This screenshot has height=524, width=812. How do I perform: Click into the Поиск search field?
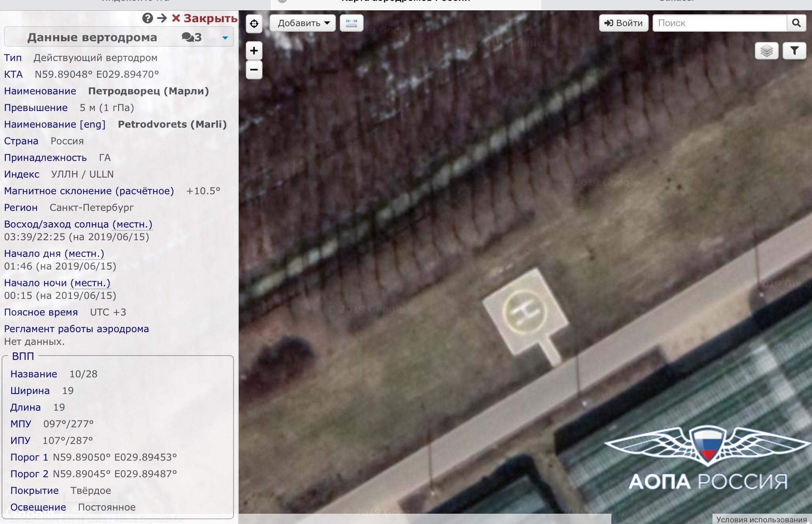point(719,23)
